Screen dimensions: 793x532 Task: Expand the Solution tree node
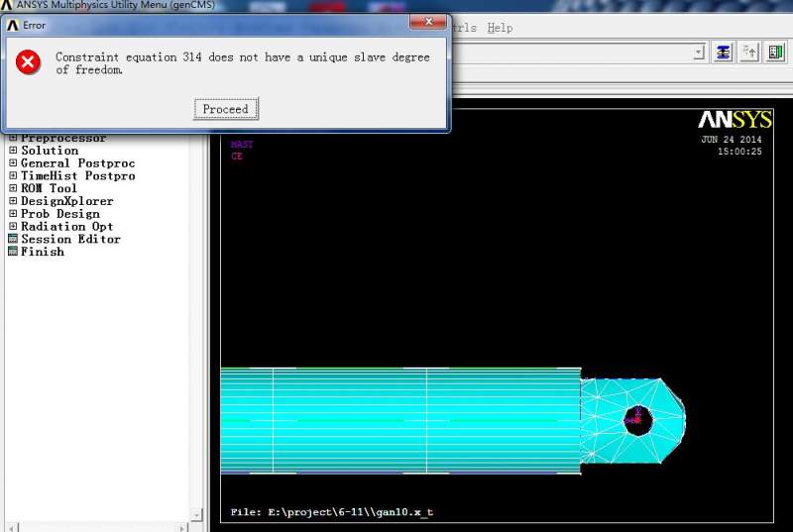point(13,150)
